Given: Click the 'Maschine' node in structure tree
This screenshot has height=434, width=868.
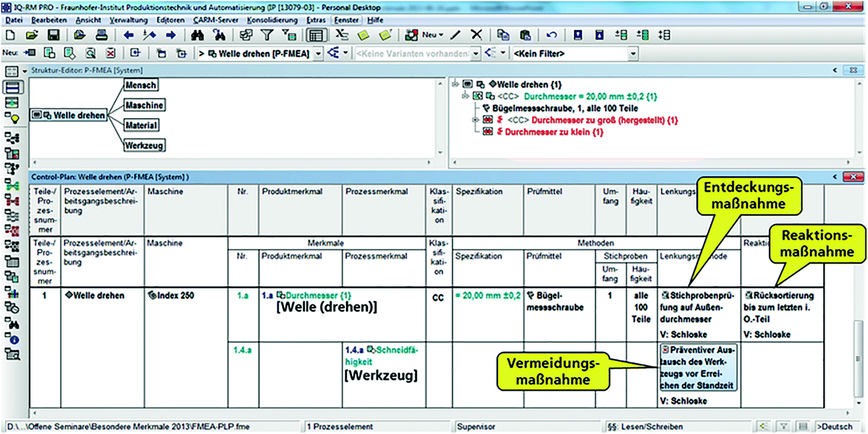Looking at the screenshot, I should pyautogui.click(x=144, y=105).
